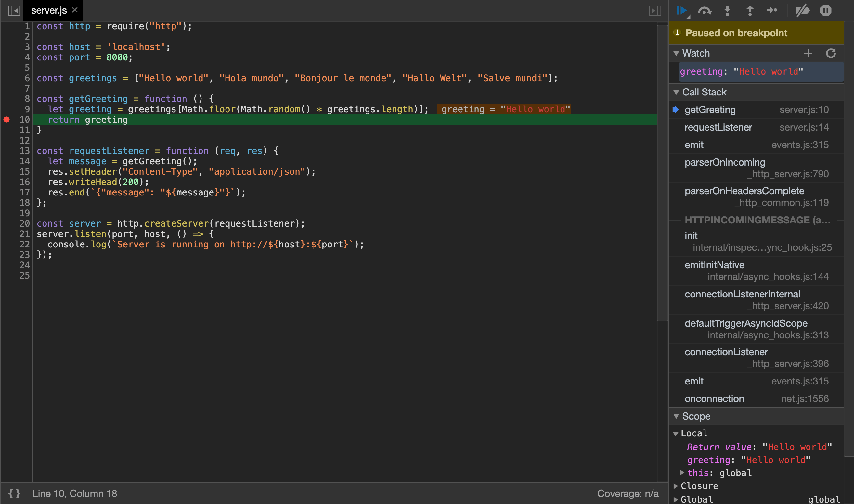The width and height of the screenshot is (854, 504).
Task: Select onconnection call stack frame
Action: pyautogui.click(x=756, y=399)
